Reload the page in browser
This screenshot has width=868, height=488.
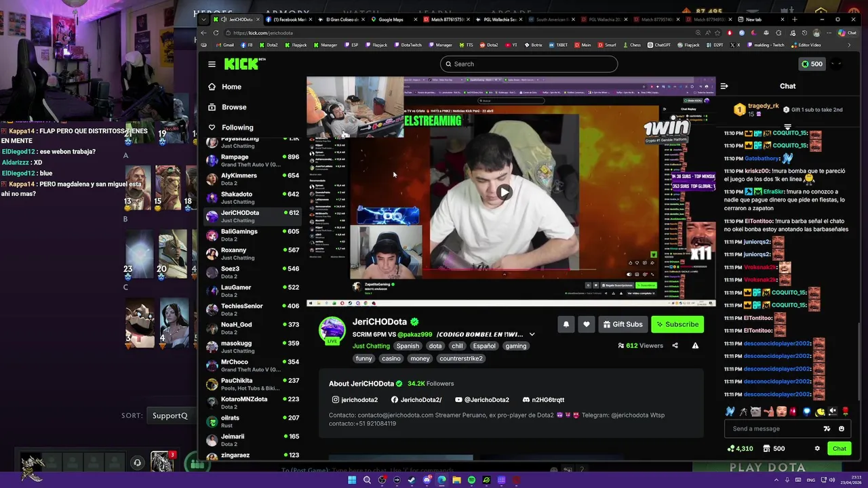[x=216, y=33]
